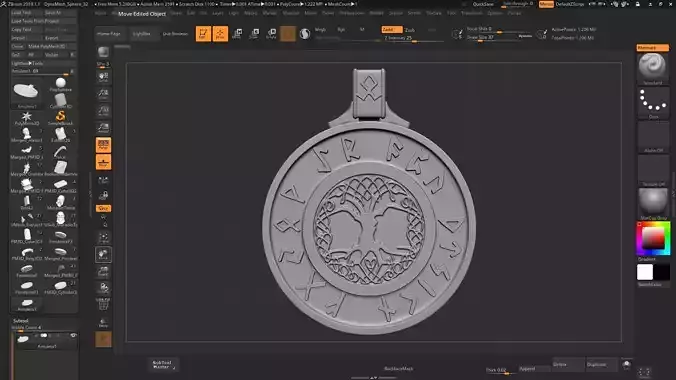676x380 pixels.
Task: Select the Zoom canvas icon below Scroll
Action: pyautogui.click(x=103, y=94)
